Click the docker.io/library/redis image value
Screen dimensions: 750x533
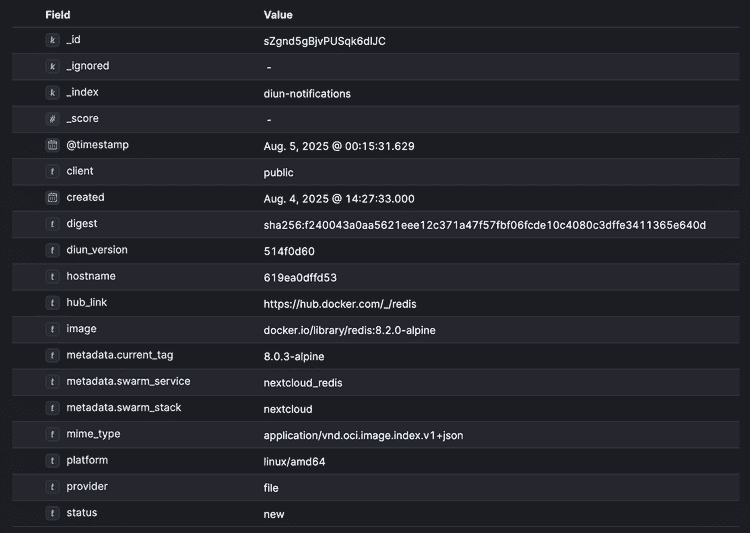[349, 330]
